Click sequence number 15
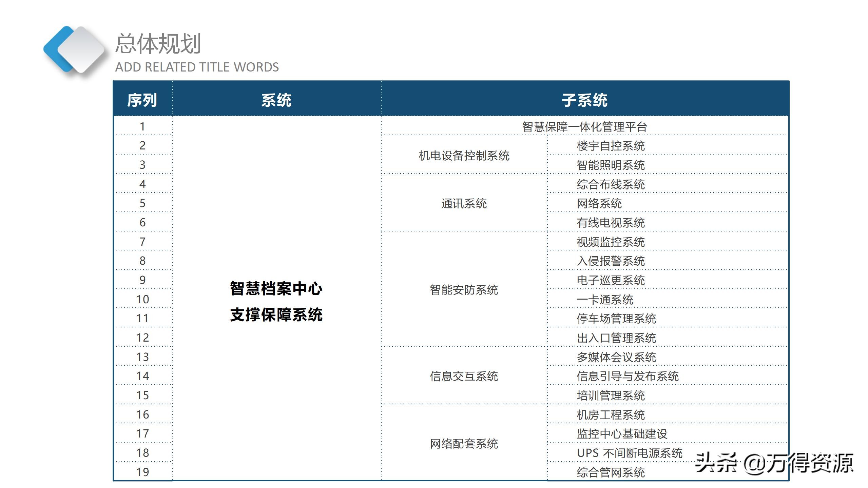The image size is (868, 488). click(142, 395)
